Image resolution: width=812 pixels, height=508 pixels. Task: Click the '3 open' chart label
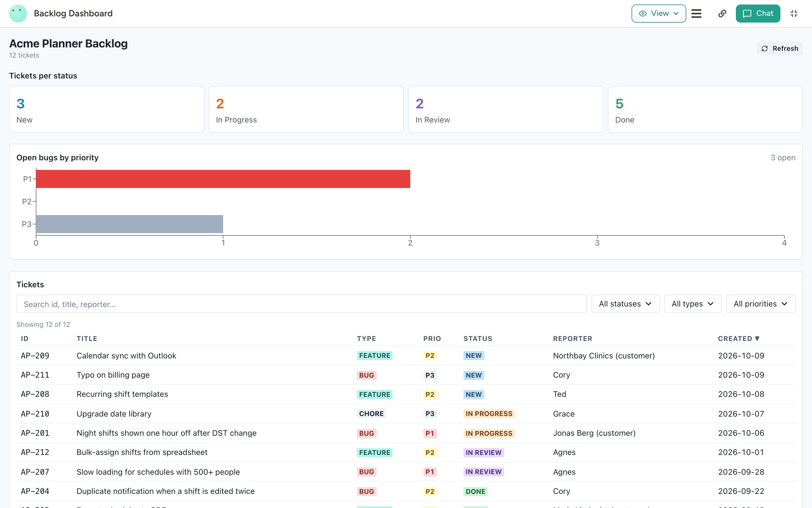pyautogui.click(x=783, y=157)
